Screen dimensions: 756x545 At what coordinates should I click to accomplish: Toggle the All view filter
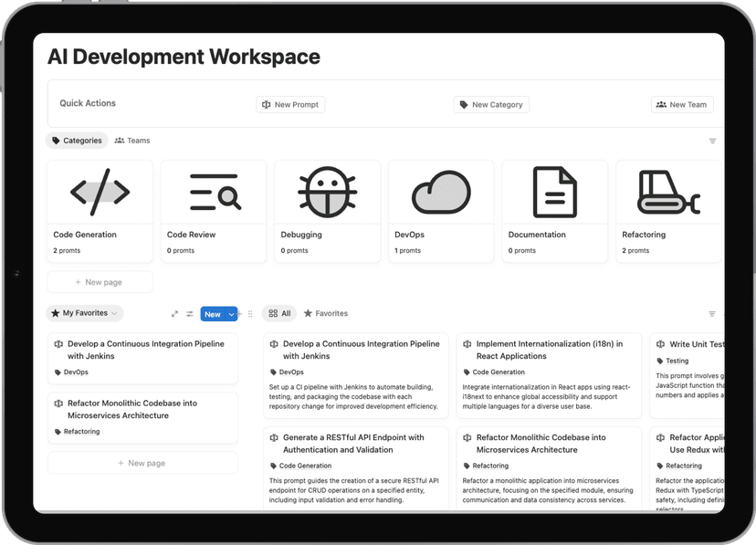point(278,313)
